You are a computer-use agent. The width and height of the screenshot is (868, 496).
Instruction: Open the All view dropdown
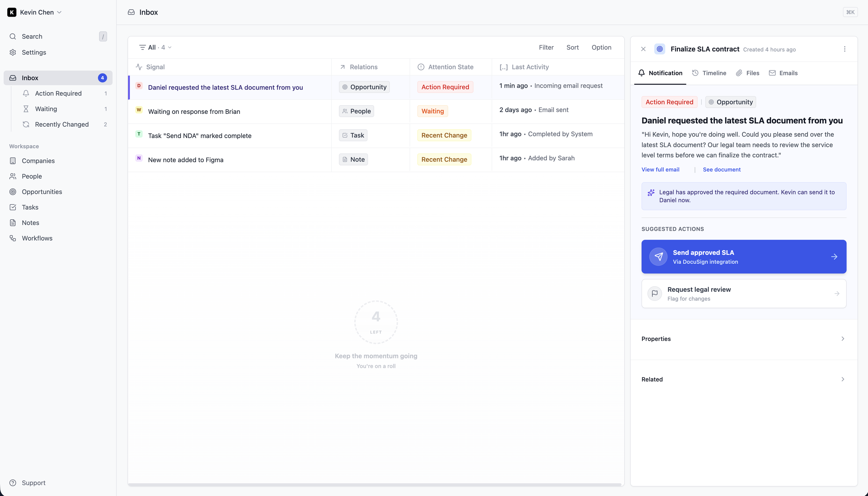[155, 47]
